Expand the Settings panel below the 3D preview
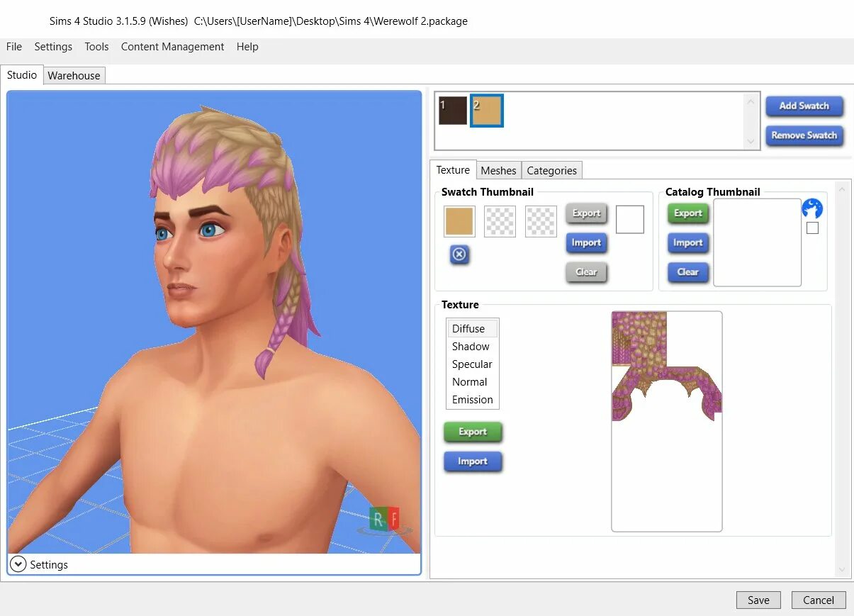This screenshot has width=854, height=616. pyautogui.click(x=18, y=564)
